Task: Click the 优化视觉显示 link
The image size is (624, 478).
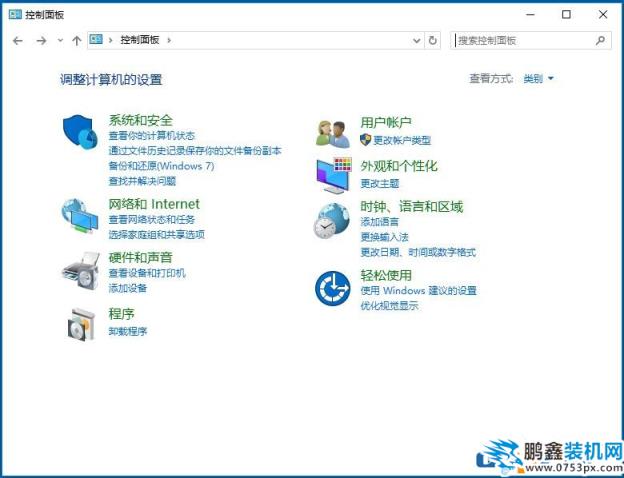Action: (x=389, y=306)
